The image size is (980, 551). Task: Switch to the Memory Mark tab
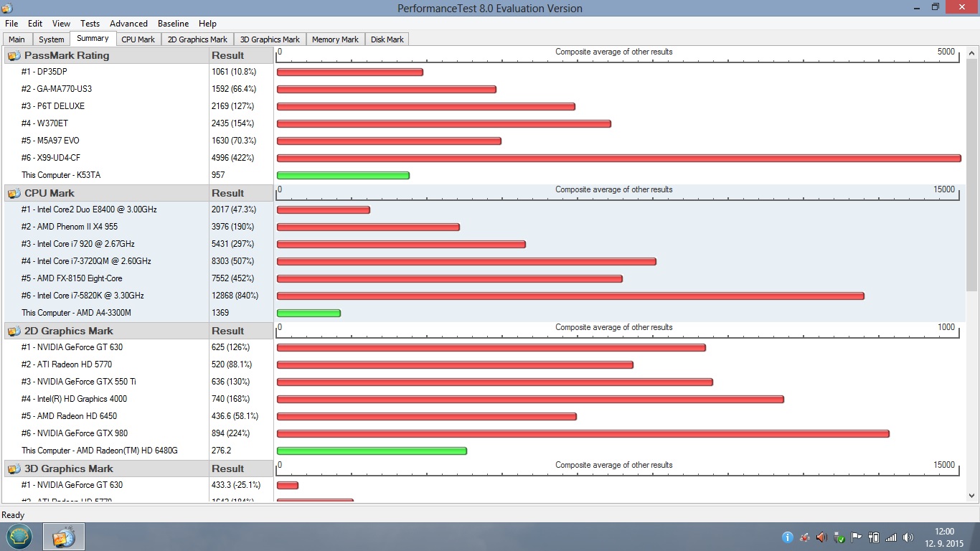(x=335, y=39)
